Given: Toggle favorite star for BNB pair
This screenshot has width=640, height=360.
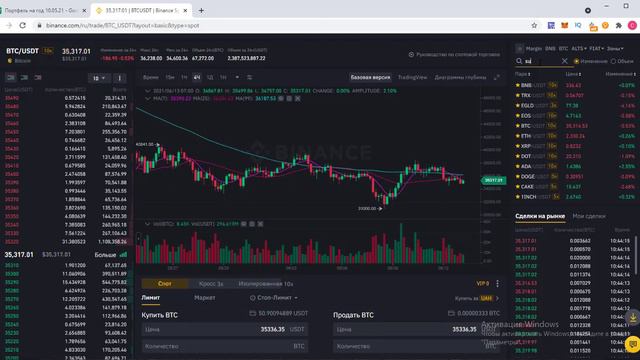Looking at the screenshot, I should [518, 85].
